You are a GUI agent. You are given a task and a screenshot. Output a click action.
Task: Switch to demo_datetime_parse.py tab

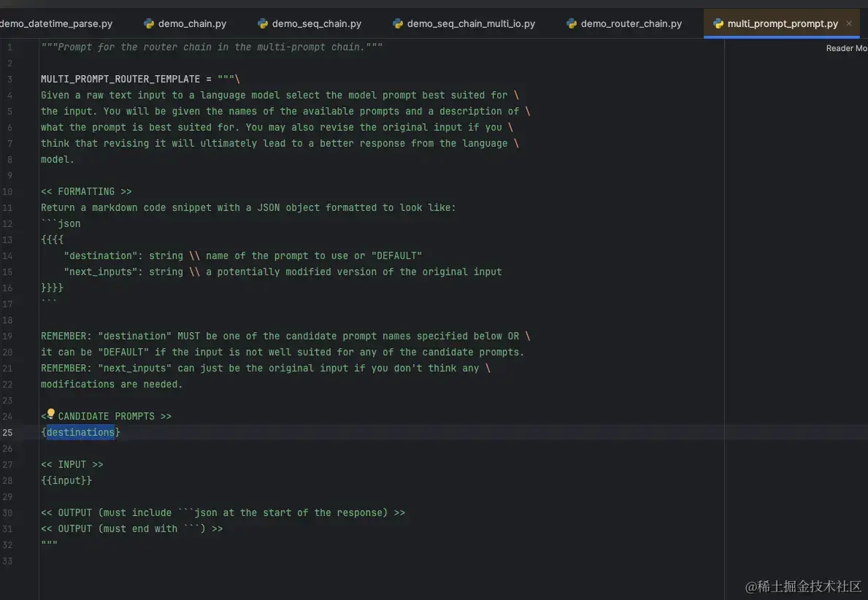[56, 24]
